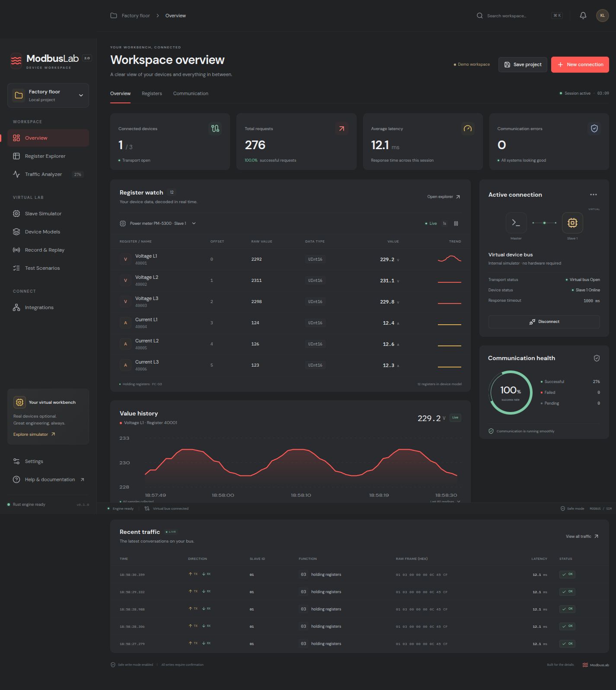The height and width of the screenshot is (690, 616).
Task: Click Explore simulator link
Action: (x=34, y=434)
